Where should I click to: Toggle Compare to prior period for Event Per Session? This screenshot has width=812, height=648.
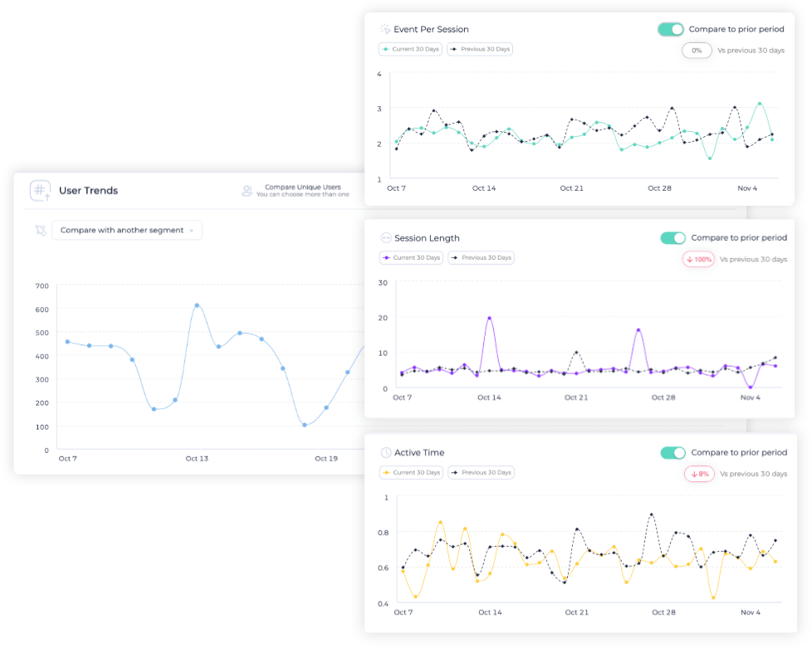coord(671,29)
